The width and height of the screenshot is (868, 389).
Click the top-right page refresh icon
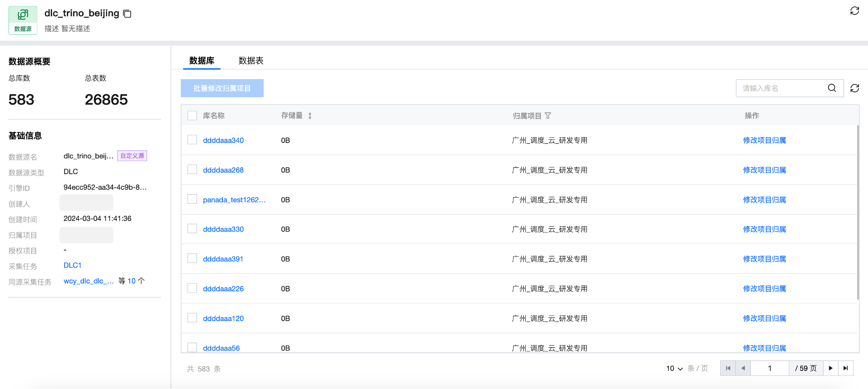tap(854, 11)
